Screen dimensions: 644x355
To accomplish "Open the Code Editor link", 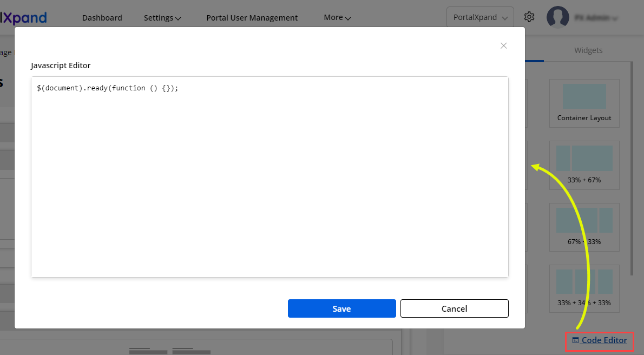I will [x=603, y=340].
